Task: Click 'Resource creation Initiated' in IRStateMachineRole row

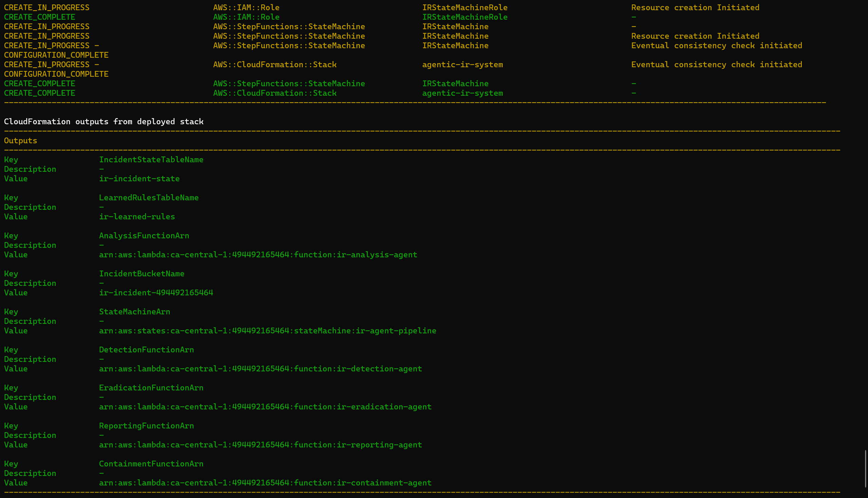Action: 695,7
